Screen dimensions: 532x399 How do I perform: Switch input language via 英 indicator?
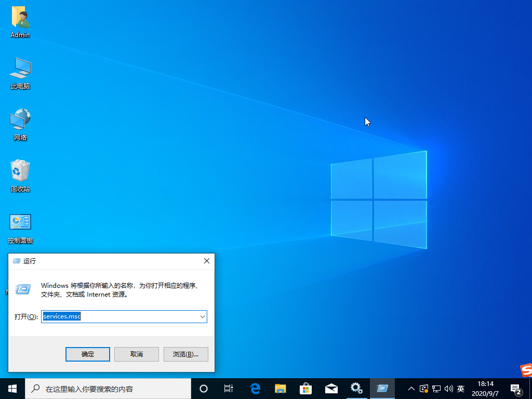[x=460, y=388]
